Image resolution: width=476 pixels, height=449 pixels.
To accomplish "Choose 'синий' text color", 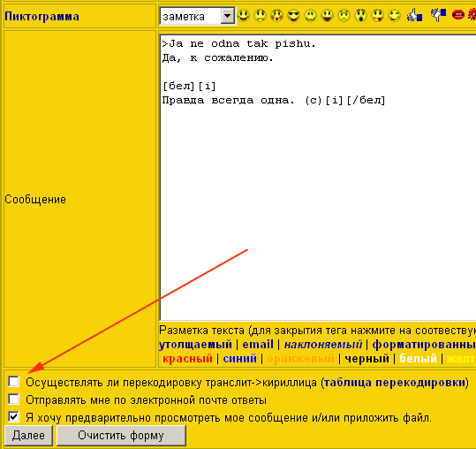I will 240,359.
